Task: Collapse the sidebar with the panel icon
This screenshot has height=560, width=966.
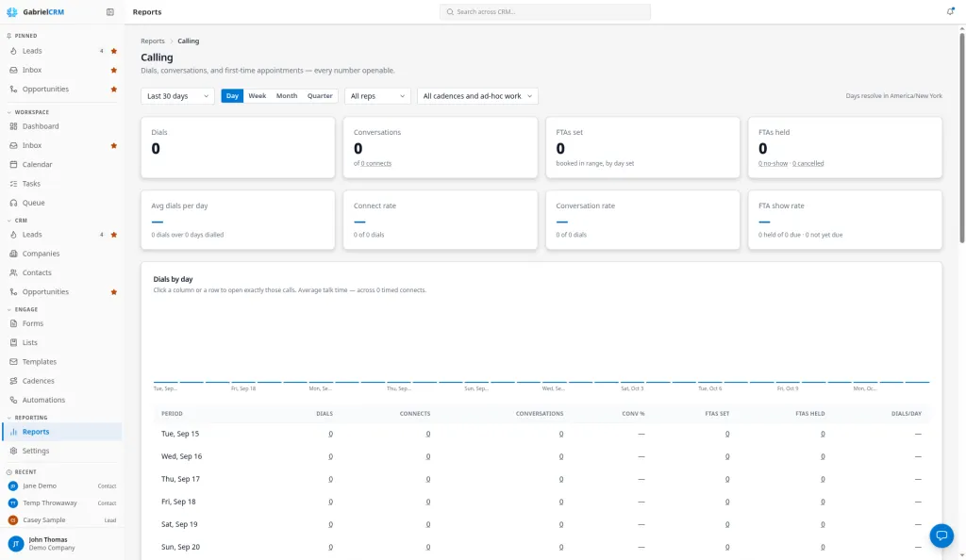Action: tap(110, 11)
